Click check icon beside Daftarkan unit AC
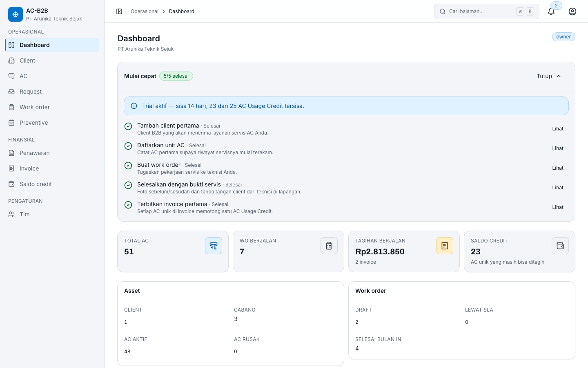588x368 pixels. click(x=128, y=146)
